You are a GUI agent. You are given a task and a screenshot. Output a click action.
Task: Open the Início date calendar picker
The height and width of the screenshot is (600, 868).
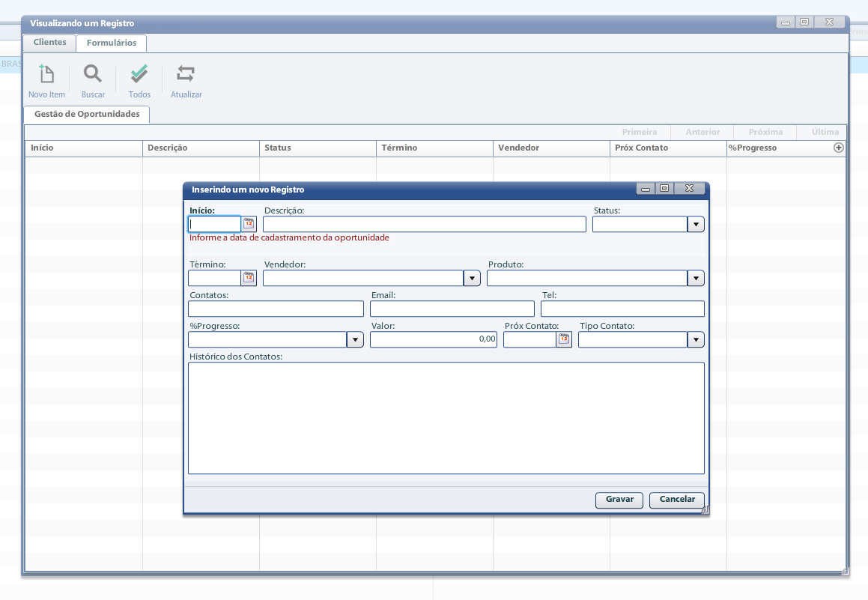(x=249, y=224)
